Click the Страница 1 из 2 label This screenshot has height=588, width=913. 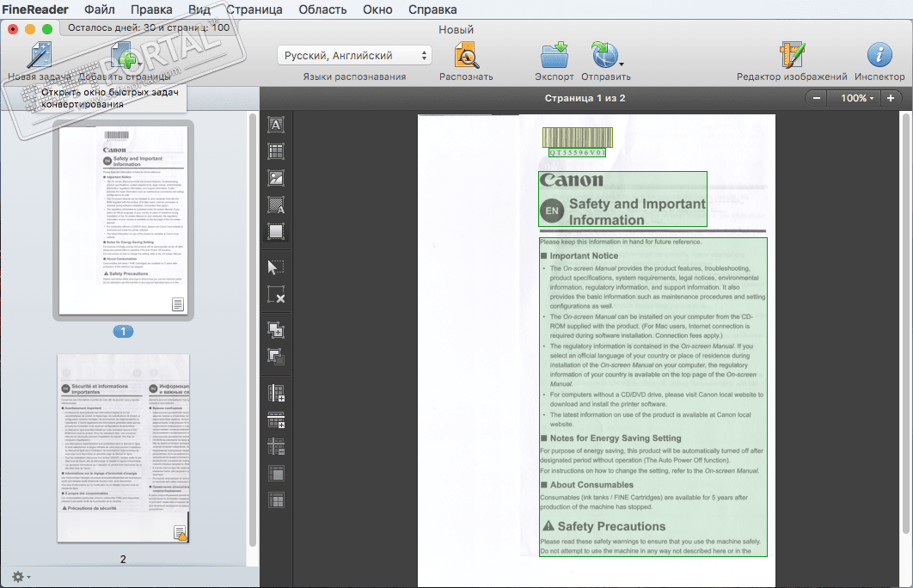pyautogui.click(x=585, y=98)
